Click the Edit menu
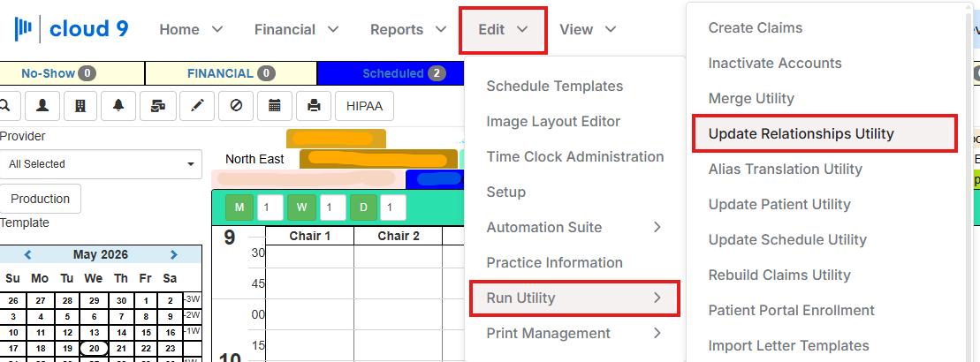980x362 pixels. click(x=503, y=29)
